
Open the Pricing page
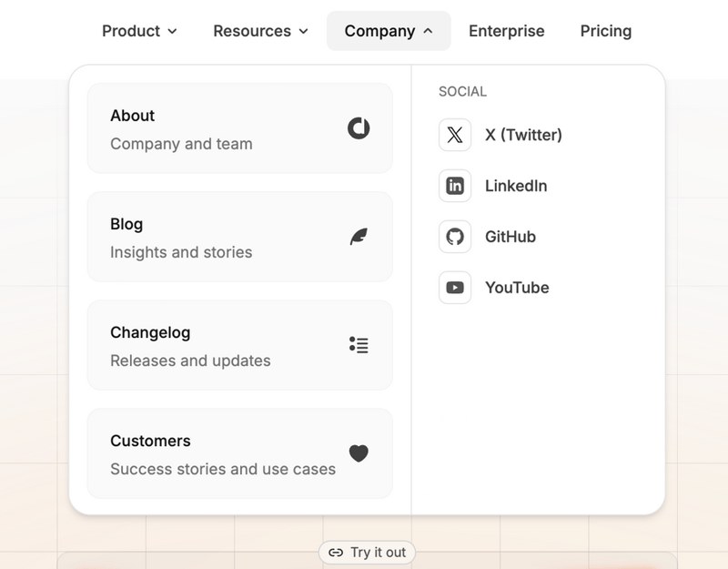pyautogui.click(x=605, y=30)
